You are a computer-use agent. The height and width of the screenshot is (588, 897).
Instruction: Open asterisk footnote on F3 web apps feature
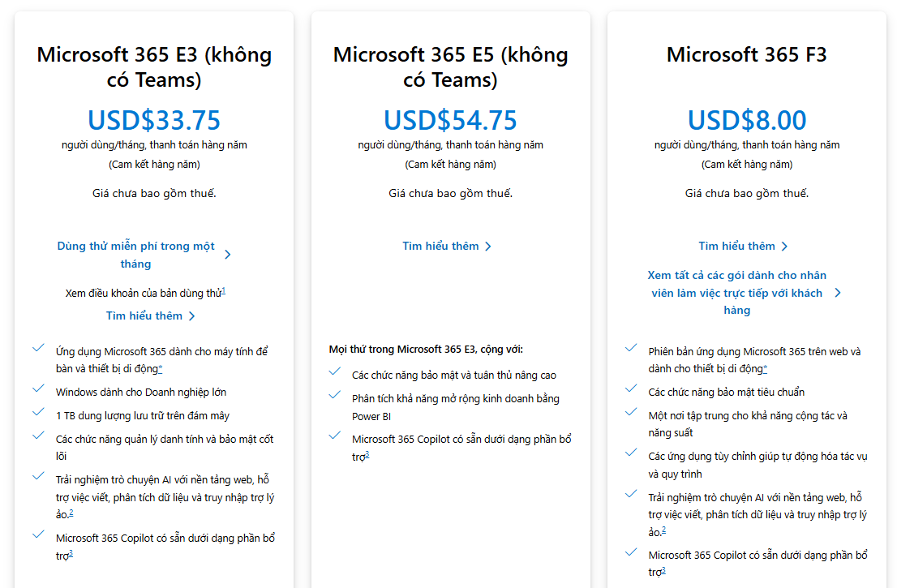[x=766, y=368]
